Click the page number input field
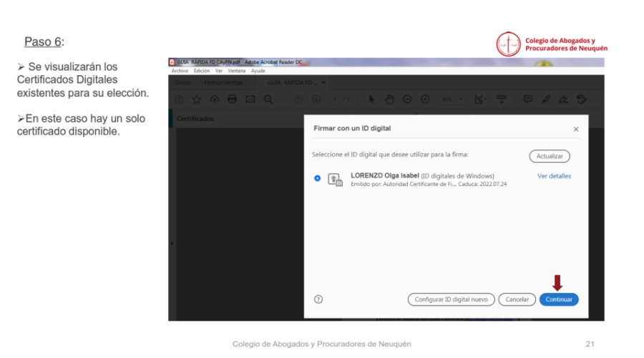This screenshot has height=358, width=644. (334, 99)
